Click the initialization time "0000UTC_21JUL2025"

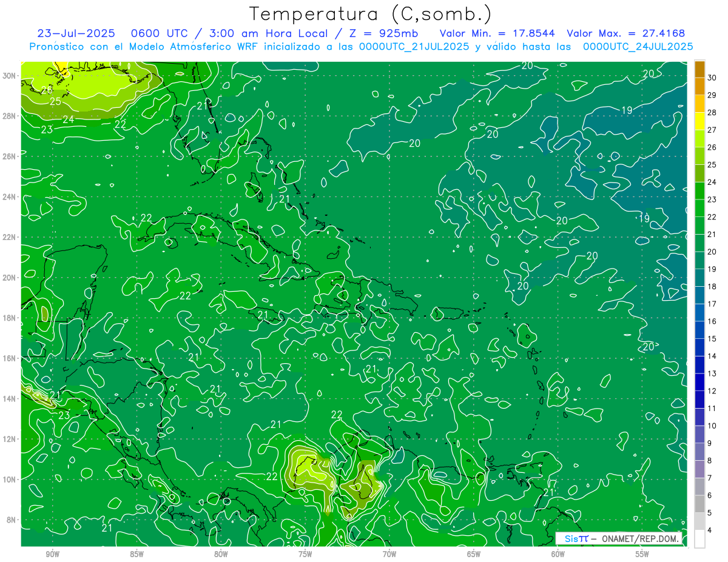[x=414, y=46]
